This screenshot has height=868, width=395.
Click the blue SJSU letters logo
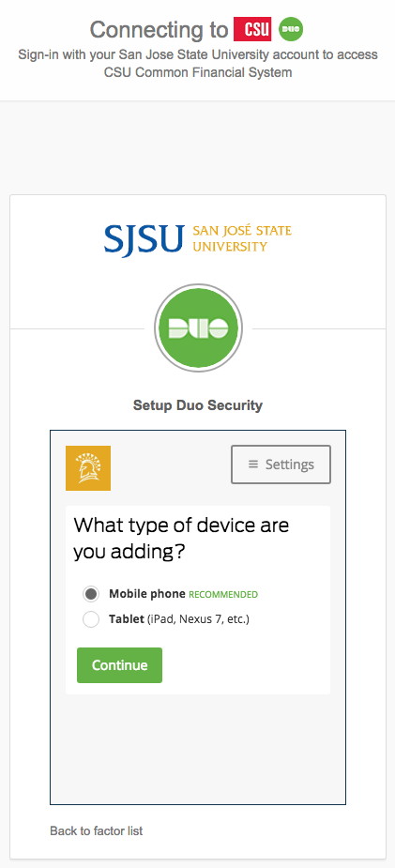tap(144, 238)
